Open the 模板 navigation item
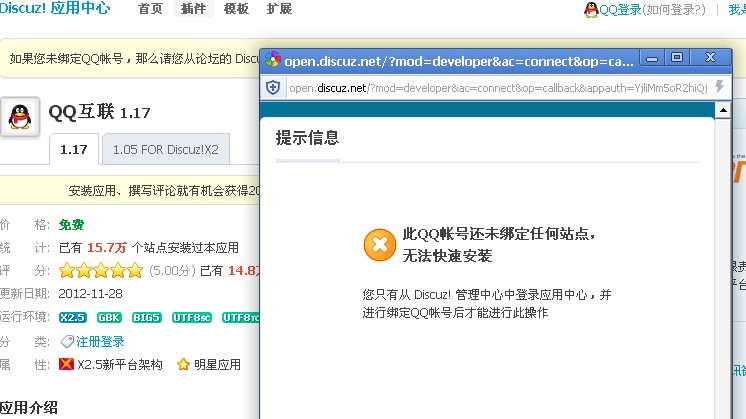This screenshot has height=419, width=746. tap(236, 9)
